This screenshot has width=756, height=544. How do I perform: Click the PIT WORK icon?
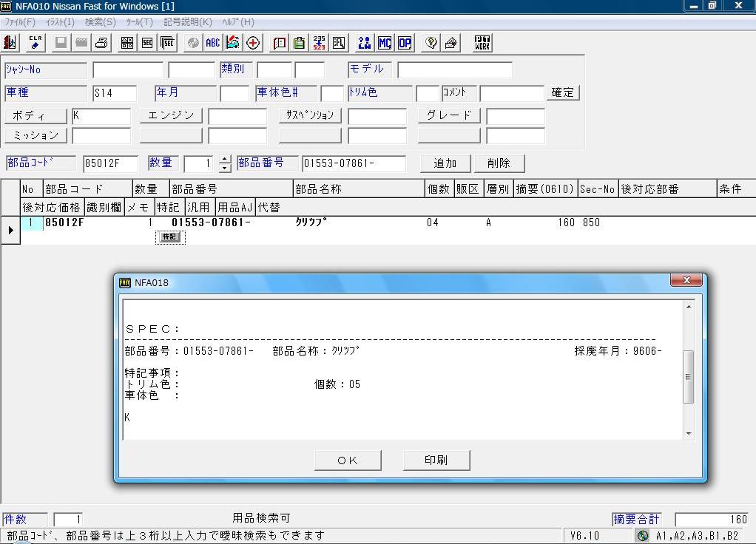(482, 43)
